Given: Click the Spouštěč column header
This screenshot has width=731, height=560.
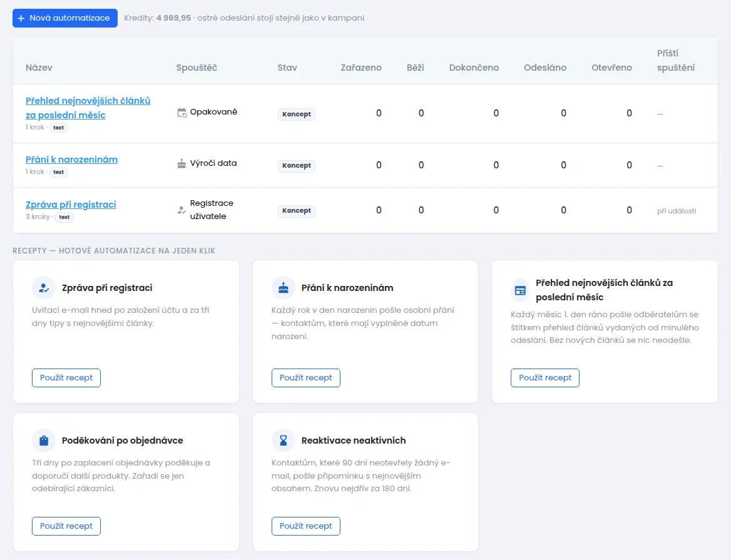Looking at the screenshot, I should click(197, 68).
